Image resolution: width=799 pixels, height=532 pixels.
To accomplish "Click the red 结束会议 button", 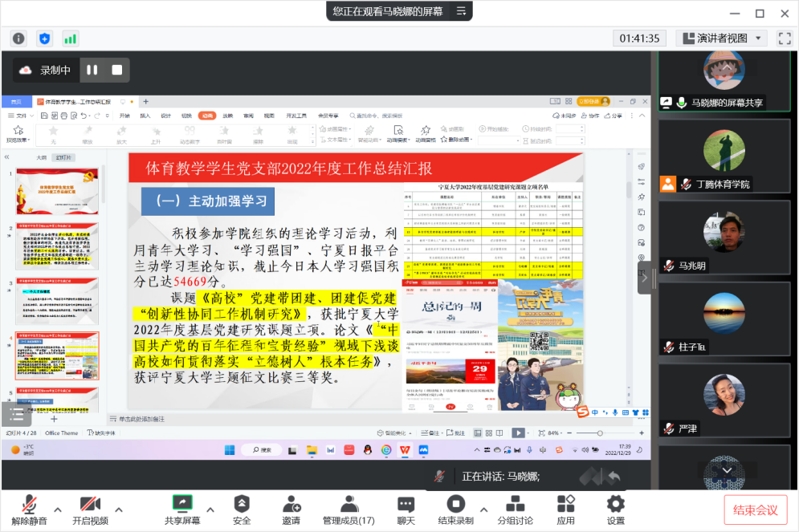I will coord(756,510).
